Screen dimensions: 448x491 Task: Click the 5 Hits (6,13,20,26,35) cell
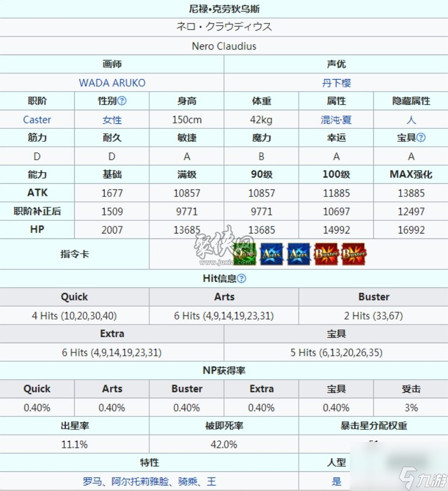(336, 352)
